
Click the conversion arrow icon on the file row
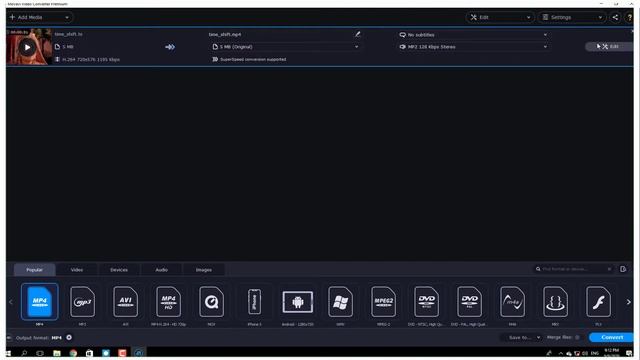(x=170, y=47)
